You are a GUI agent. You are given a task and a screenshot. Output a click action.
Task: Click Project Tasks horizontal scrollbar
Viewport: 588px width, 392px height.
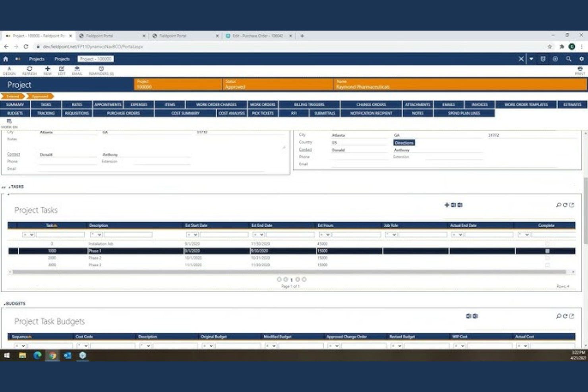point(289,272)
